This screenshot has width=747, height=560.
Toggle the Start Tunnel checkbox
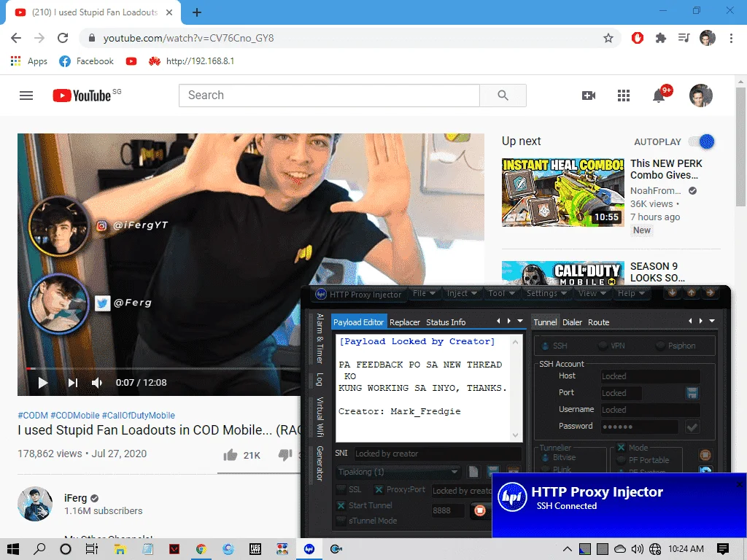point(341,506)
